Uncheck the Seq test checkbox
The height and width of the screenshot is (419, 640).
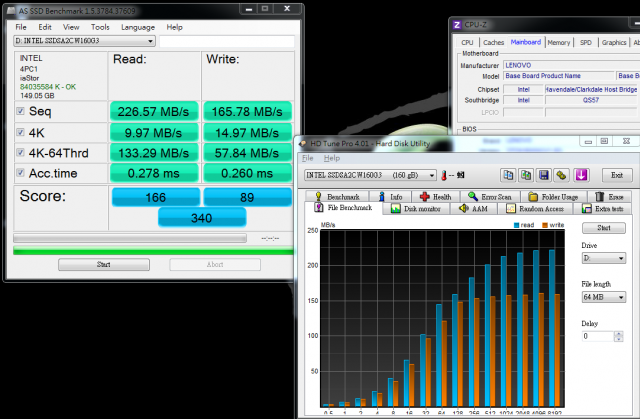coord(20,111)
